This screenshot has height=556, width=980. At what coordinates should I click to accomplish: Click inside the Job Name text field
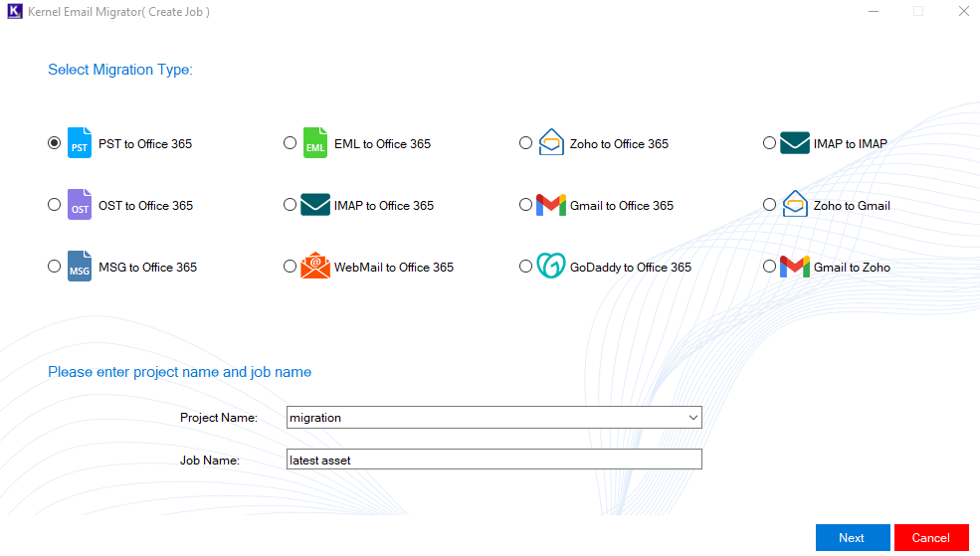click(x=493, y=460)
